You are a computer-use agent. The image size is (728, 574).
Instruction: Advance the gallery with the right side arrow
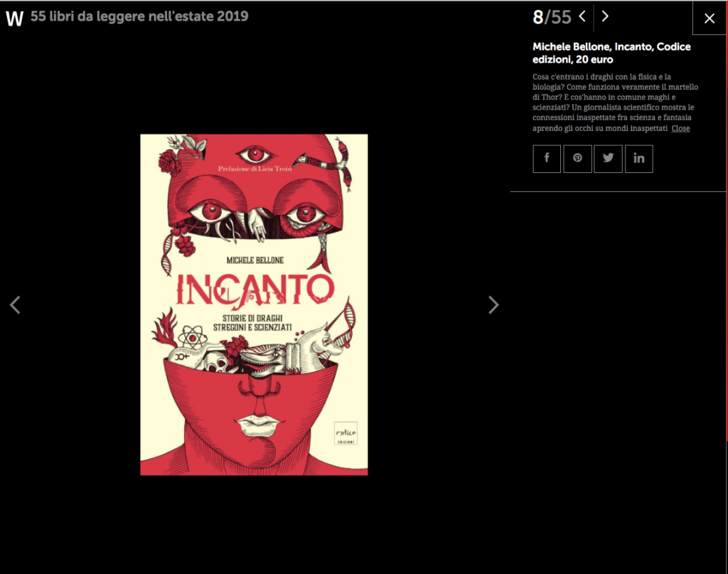pyautogui.click(x=493, y=304)
